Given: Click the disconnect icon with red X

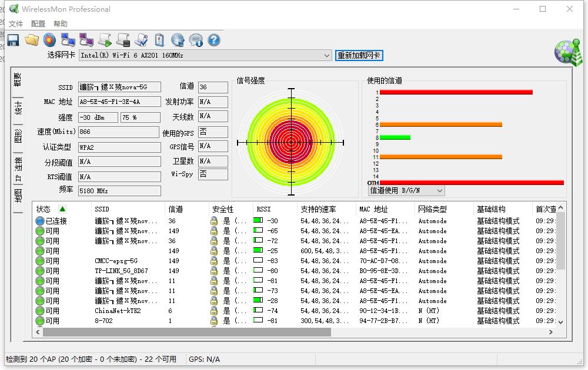Looking at the screenshot, I should point(86,40).
